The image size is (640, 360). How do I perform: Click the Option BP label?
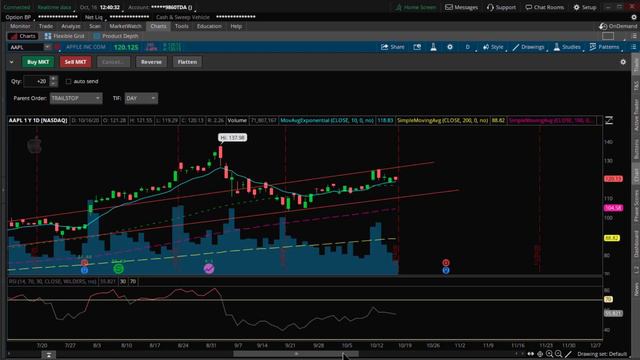(x=18, y=17)
